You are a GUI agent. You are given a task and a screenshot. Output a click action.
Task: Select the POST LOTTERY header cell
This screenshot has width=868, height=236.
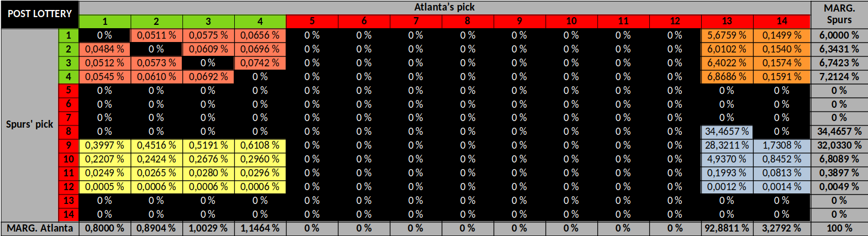[40, 14]
